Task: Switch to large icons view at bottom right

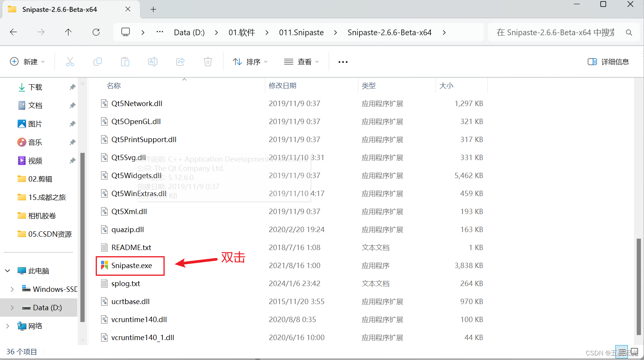Action: [634, 351]
